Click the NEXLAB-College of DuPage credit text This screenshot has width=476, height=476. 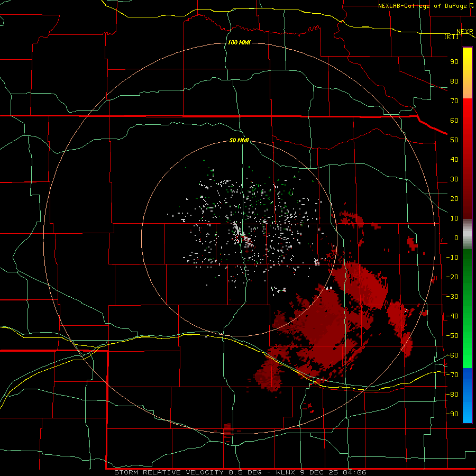[423, 6]
